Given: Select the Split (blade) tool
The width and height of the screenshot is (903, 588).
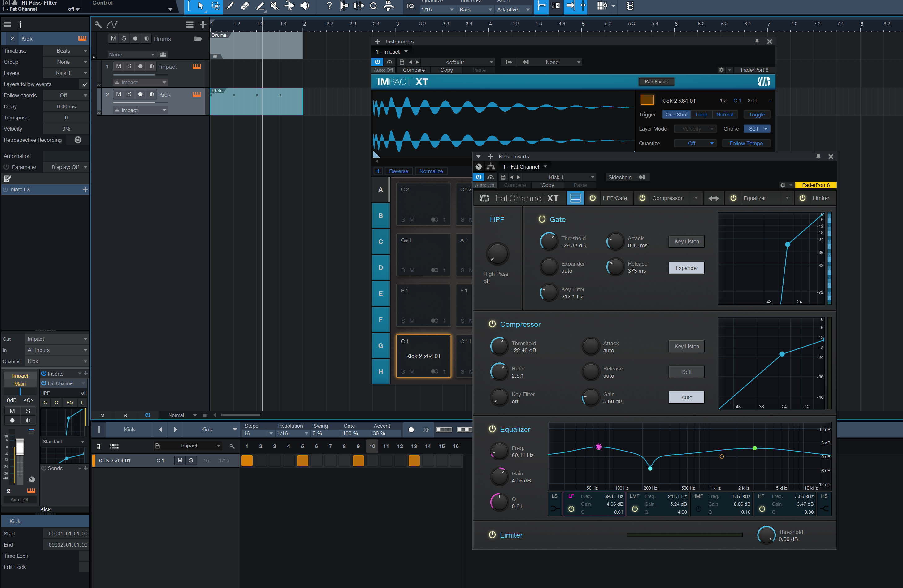Looking at the screenshot, I should point(230,6).
